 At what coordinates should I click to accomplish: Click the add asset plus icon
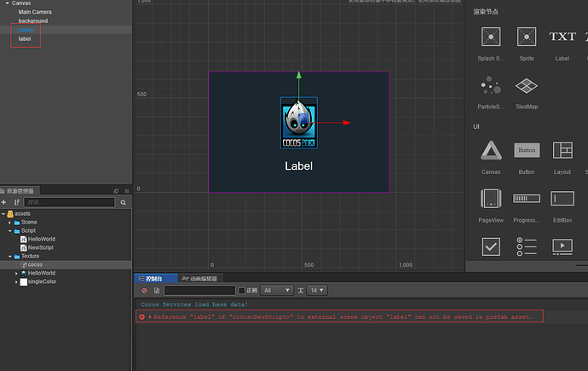point(3,202)
